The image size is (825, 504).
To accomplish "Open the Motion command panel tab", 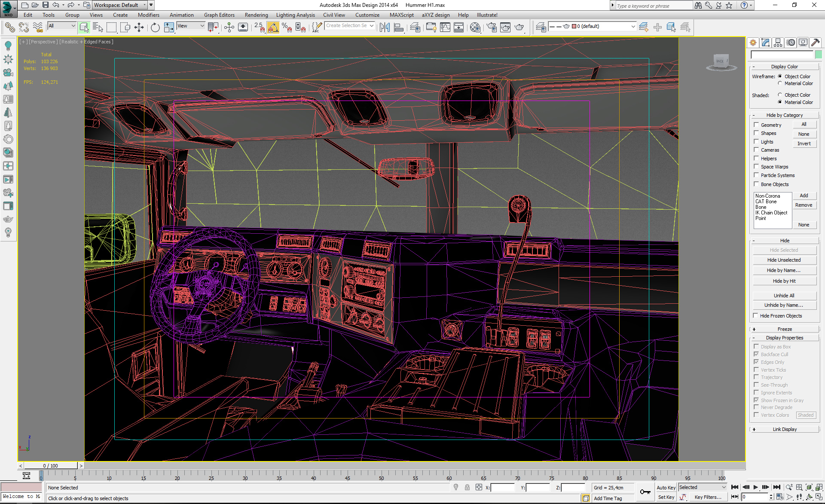I will pos(791,43).
